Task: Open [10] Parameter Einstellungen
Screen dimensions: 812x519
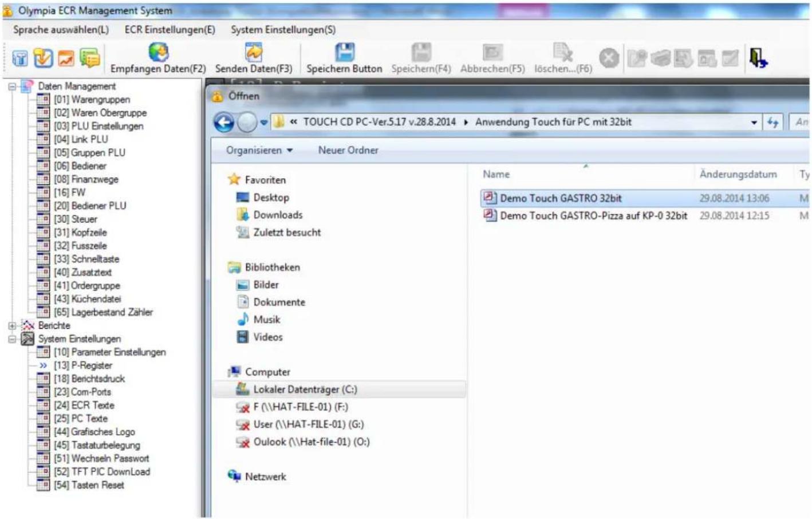Action: click(110, 352)
